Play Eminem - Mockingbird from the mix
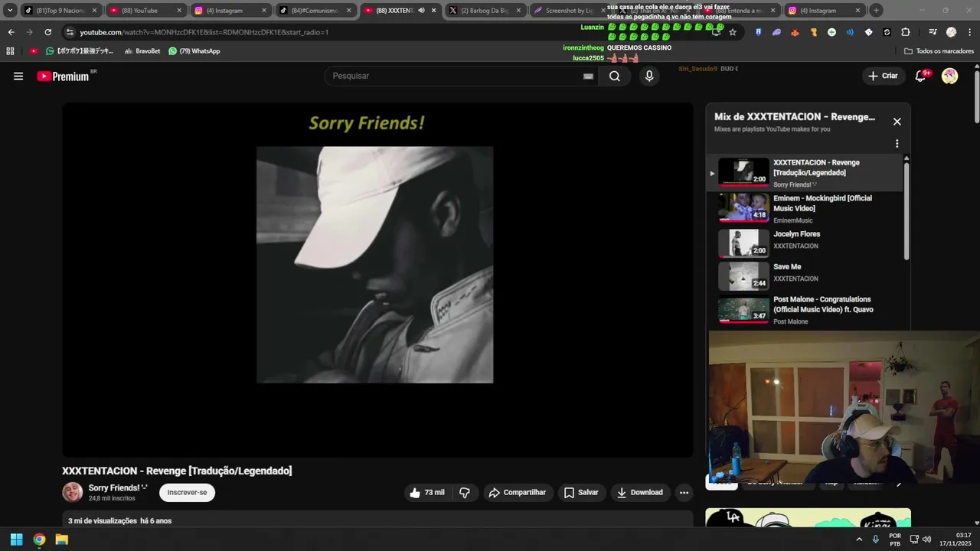The width and height of the screenshot is (980, 551). 804,207
